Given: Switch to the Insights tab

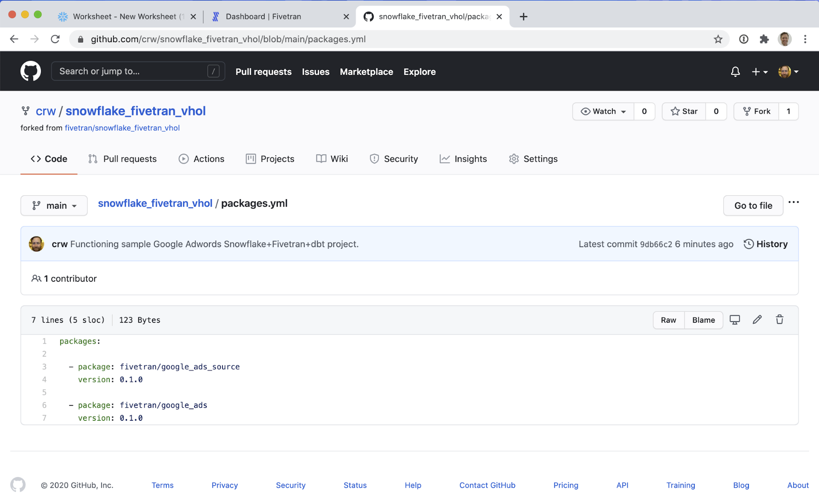Looking at the screenshot, I should [x=463, y=159].
